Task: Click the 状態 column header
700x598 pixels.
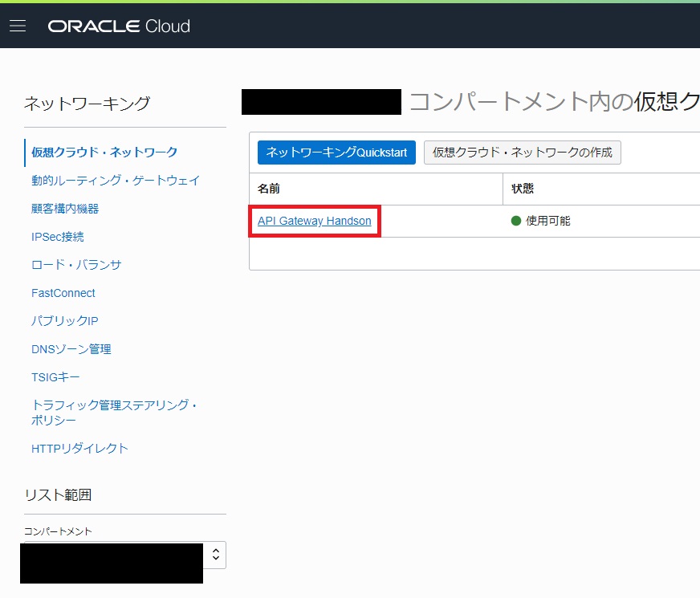Action: (523, 189)
